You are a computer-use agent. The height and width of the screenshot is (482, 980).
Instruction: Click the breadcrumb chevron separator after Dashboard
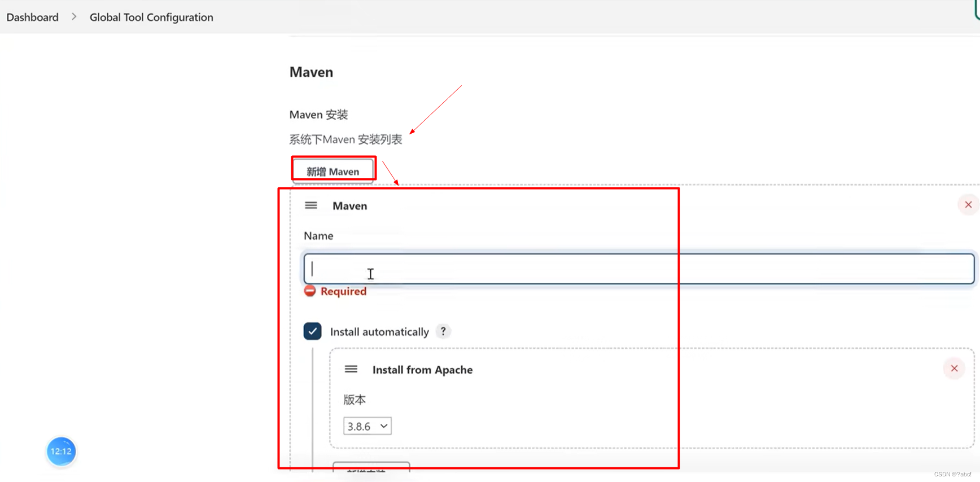click(74, 17)
